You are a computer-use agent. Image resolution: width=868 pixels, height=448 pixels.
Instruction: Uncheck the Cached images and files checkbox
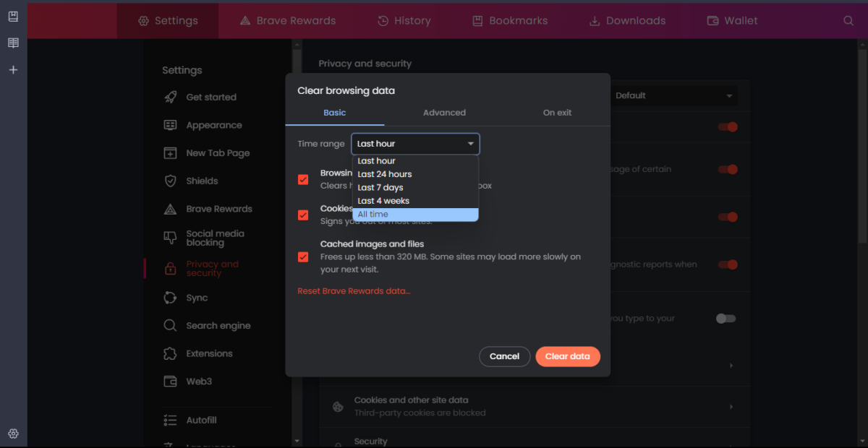[x=302, y=257]
